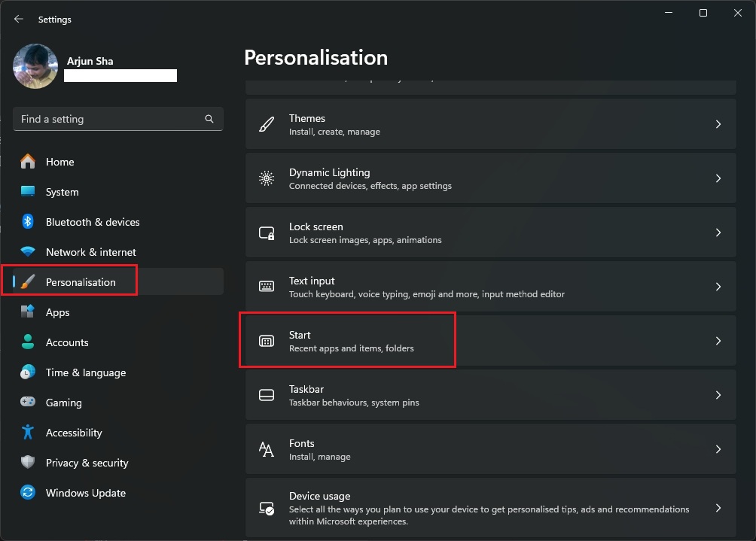Expand the Themes settings row
The width and height of the screenshot is (756, 541).
(x=490, y=123)
